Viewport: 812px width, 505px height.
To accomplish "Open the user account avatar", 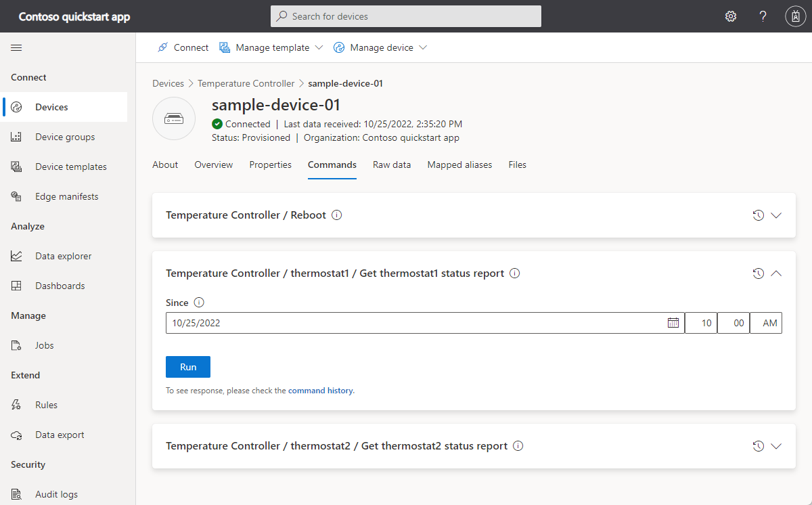I will (x=796, y=16).
